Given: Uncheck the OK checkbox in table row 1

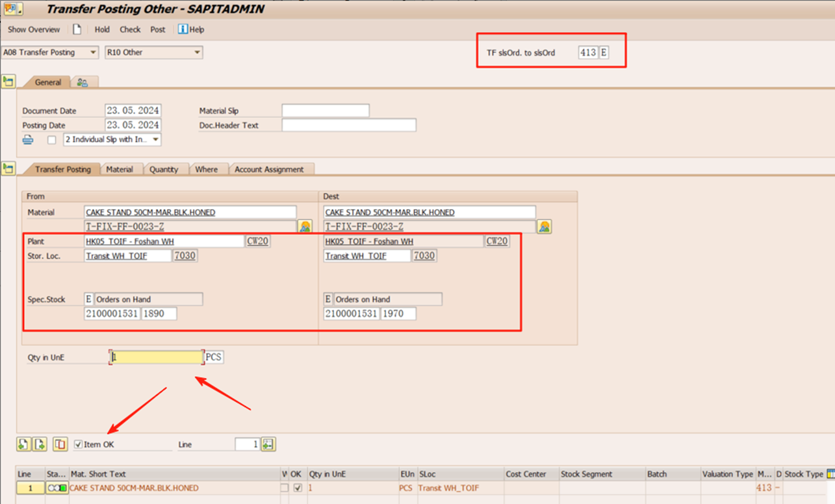Looking at the screenshot, I should pos(298,488).
